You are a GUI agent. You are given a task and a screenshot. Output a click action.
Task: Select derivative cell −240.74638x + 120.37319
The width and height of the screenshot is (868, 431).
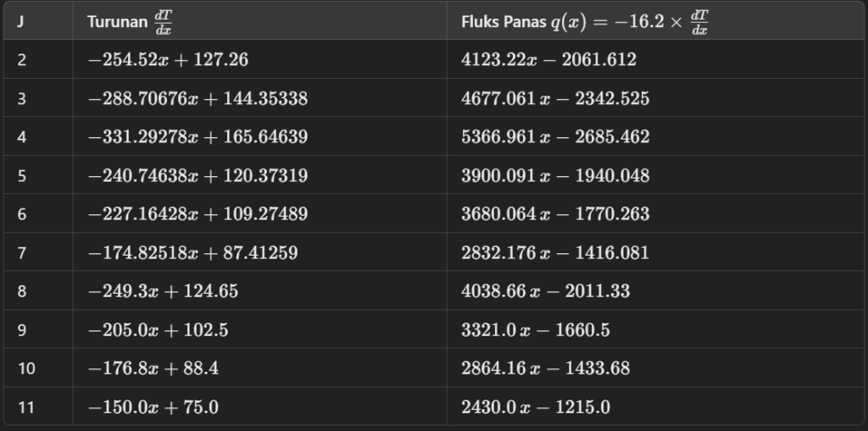pos(198,176)
